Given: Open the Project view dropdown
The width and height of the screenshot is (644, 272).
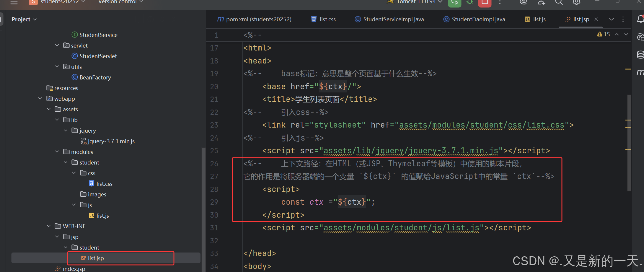Looking at the screenshot, I should tap(24, 19).
